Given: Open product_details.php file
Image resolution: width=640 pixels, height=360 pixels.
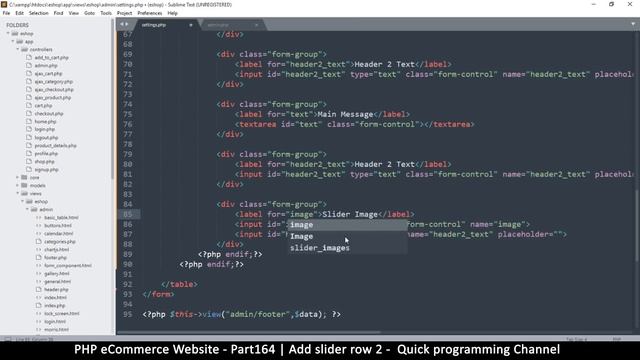Looking at the screenshot, I should click(56, 146).
